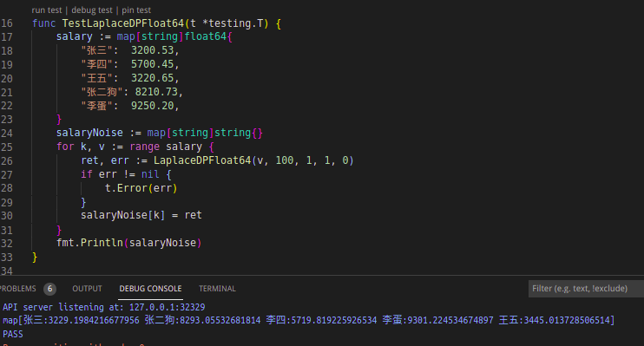This screenshot has height=346, width=644.
Task: Click line number 32 in the gutter
Action: 7,243
